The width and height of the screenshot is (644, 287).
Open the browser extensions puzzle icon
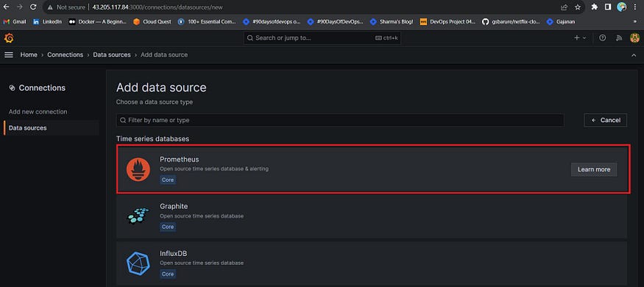coord(594,7)
